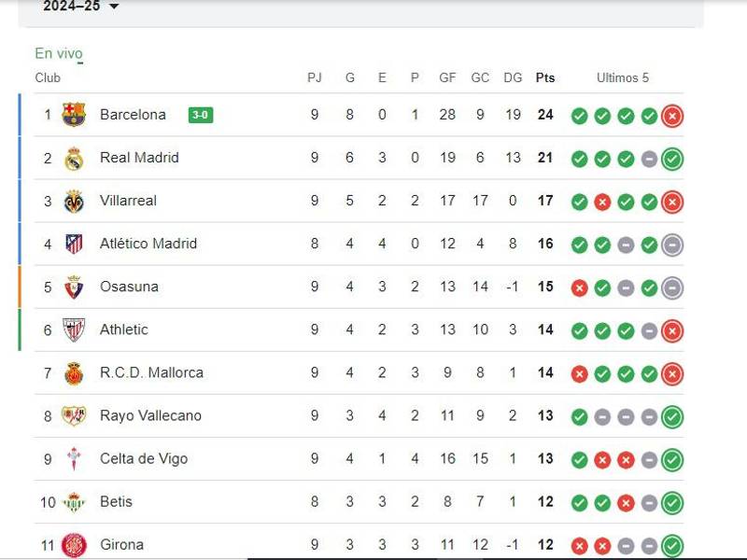This screenshot has height=560, width=747.
Task: Open the R.C.D. Mallorca team link
Action: coord(151,372)
